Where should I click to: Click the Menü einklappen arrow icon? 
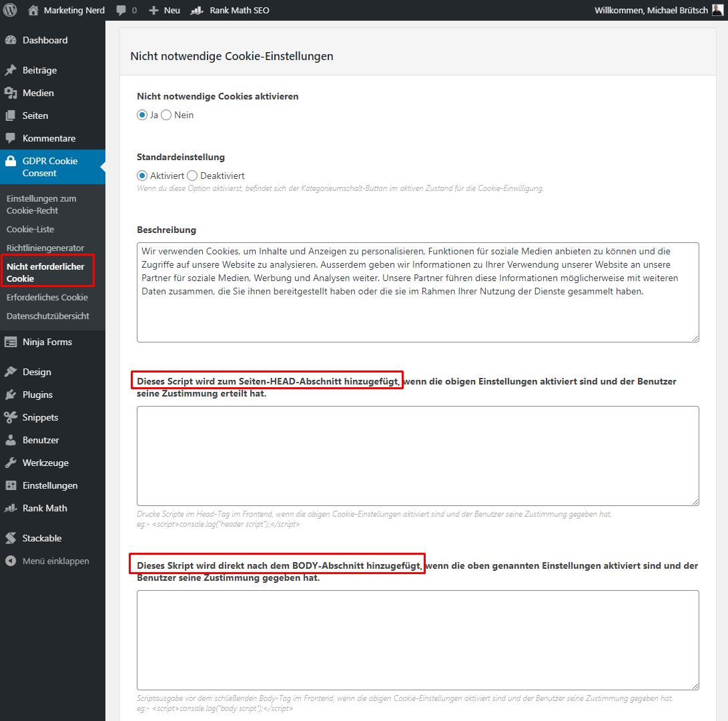[x=11, y=561]
